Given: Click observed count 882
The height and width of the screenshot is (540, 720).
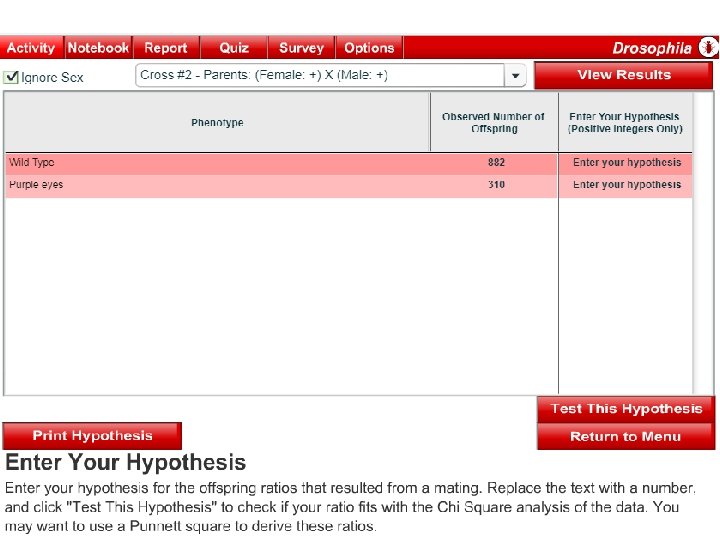Looking at the screenshot, I should tap(496, 163).
